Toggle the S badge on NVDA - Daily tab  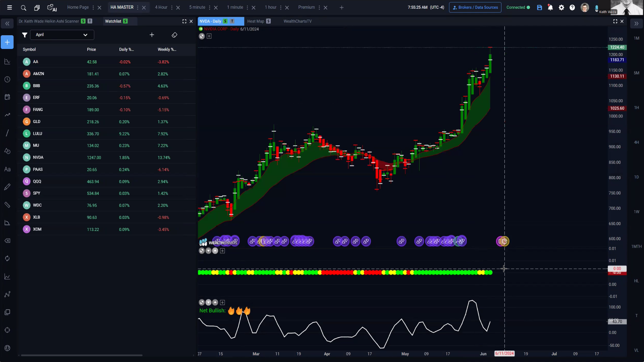point(225,21)
